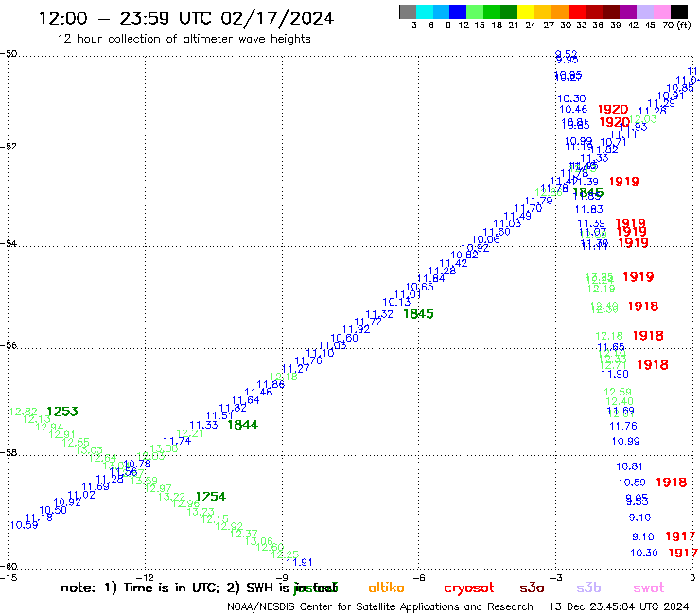Click the wave height value "10.13"

(396, 303)
